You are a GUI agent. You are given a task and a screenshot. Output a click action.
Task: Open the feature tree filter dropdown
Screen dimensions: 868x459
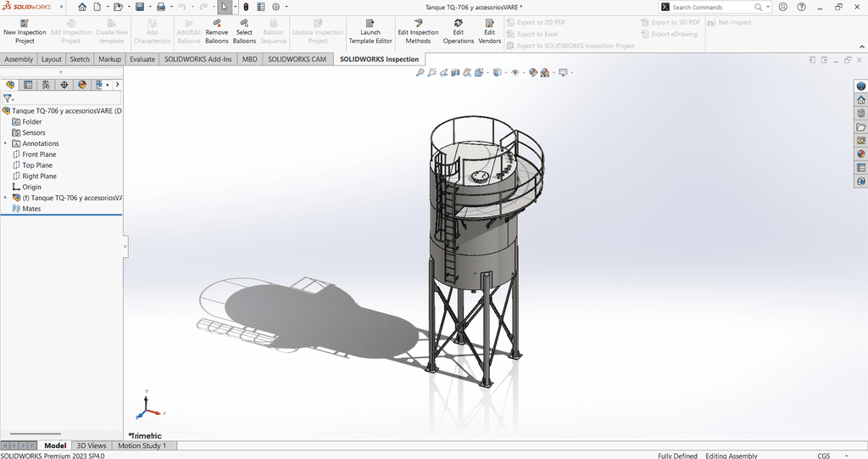pyautogui.click(x=8, y=99)
